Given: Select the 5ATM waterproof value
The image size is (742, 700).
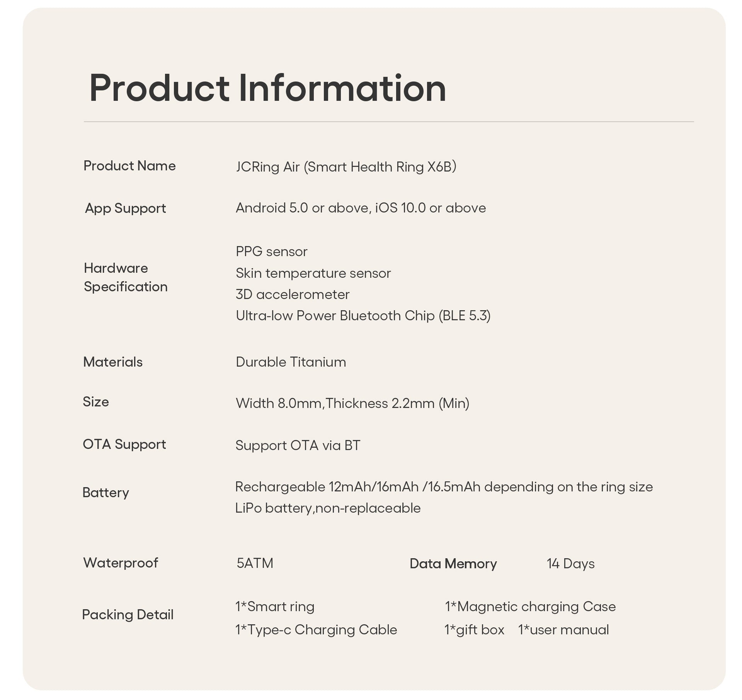Looking at the screenshot, I should [255, 563].
